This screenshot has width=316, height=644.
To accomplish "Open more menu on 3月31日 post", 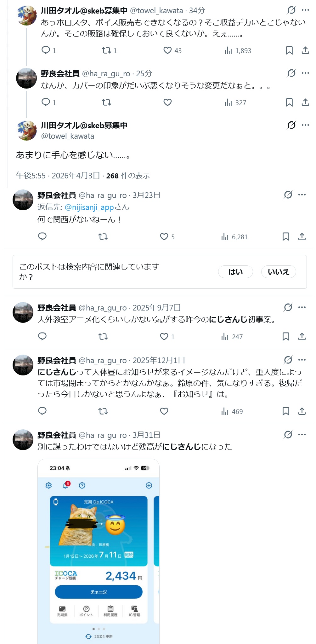I will pyautogui.click(x=302, y=435).
